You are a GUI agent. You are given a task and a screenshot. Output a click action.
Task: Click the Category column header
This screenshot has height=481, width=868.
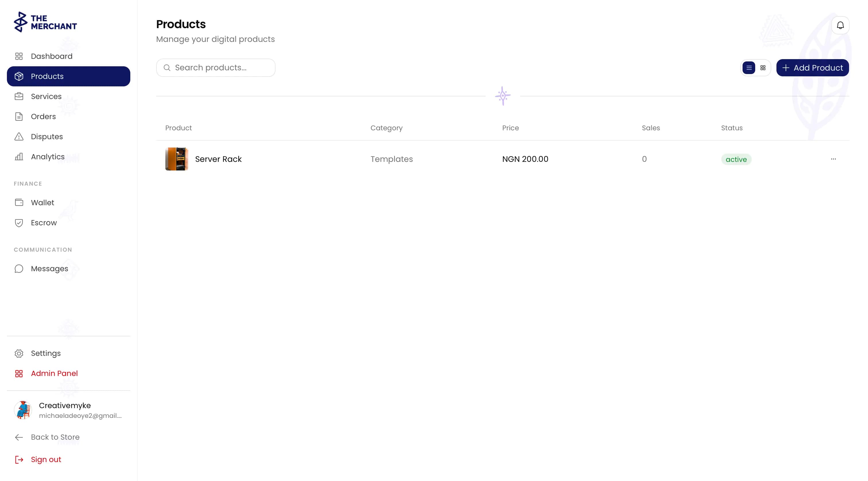(386, 128)
